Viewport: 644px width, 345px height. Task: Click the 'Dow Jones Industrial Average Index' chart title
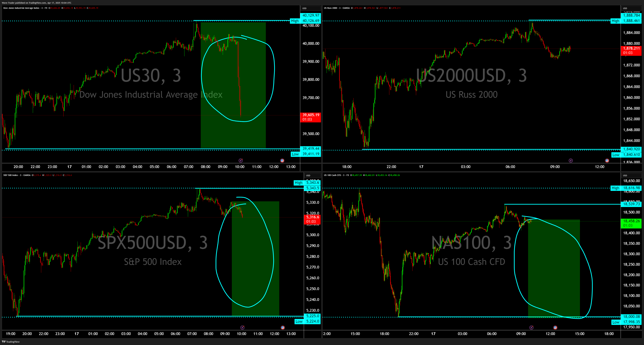21,8
